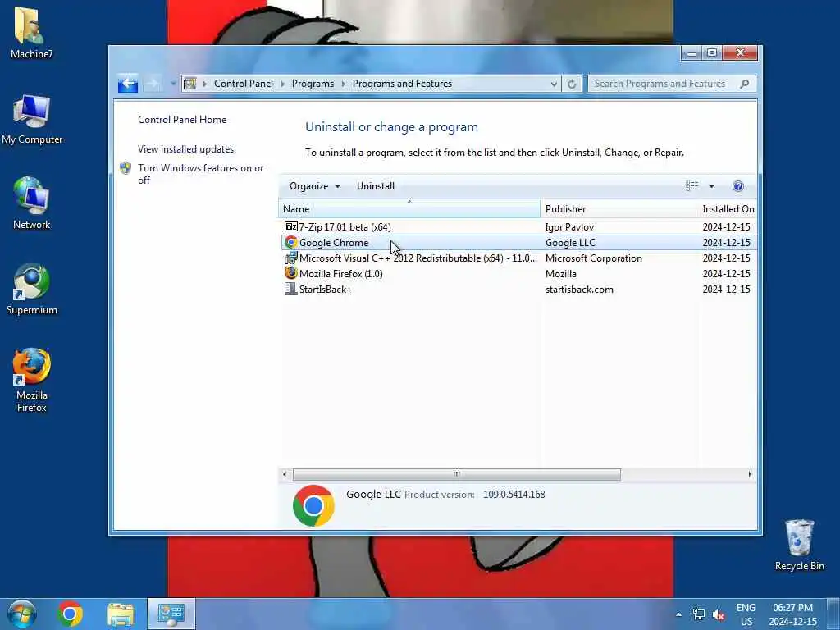Click the shield icon beside Windows features

click(126, 168)
